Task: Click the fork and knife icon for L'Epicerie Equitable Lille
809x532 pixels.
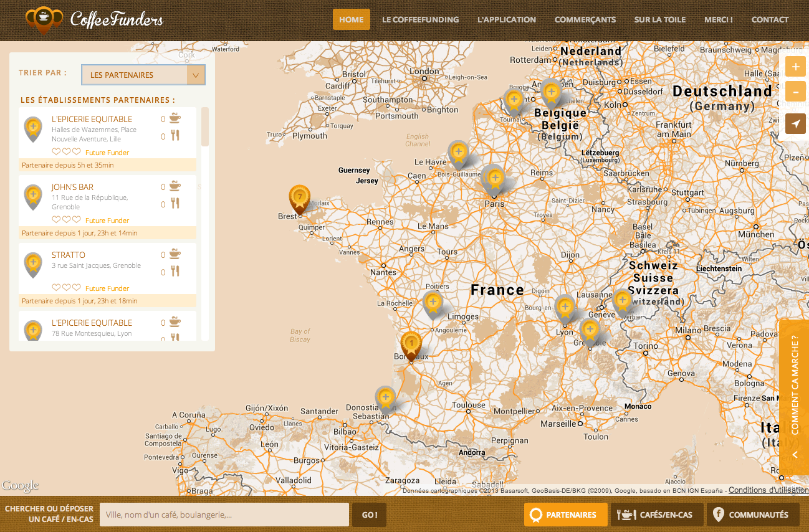Action: [175, 135]
